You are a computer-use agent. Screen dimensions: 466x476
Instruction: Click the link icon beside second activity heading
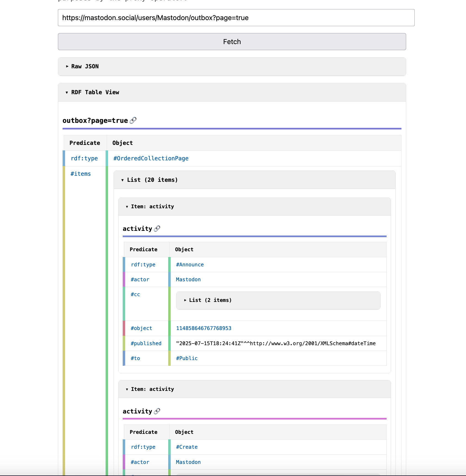[157, 411]
